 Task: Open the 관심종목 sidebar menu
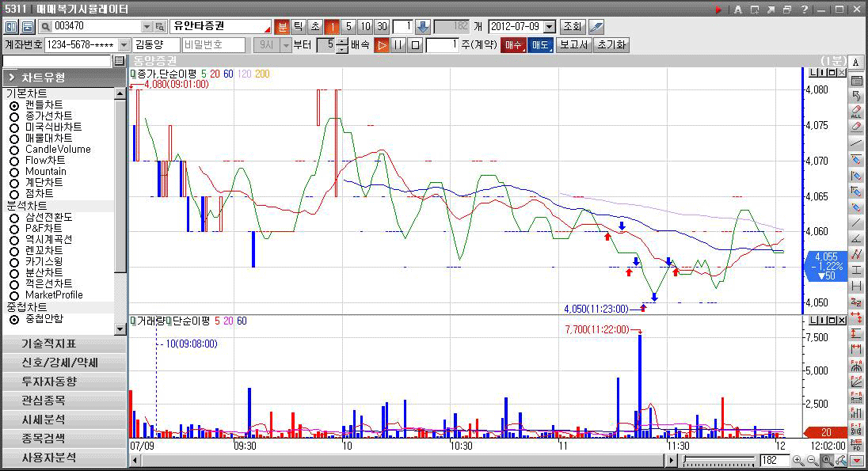(x=64, y=401)
